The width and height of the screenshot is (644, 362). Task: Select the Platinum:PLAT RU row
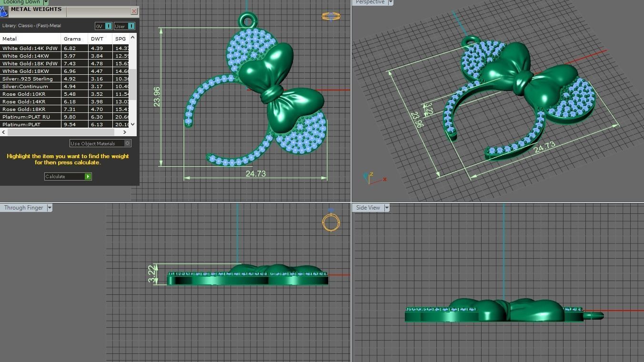(64, 117)
